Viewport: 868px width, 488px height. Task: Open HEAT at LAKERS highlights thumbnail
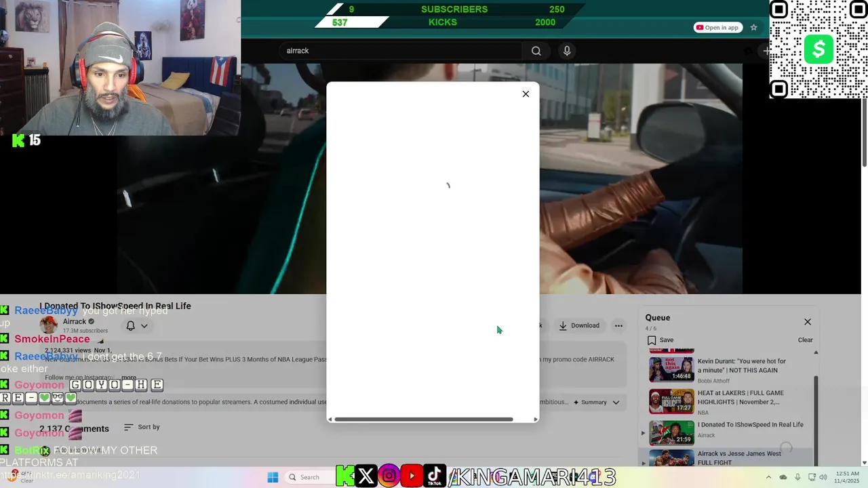[671, 401]
